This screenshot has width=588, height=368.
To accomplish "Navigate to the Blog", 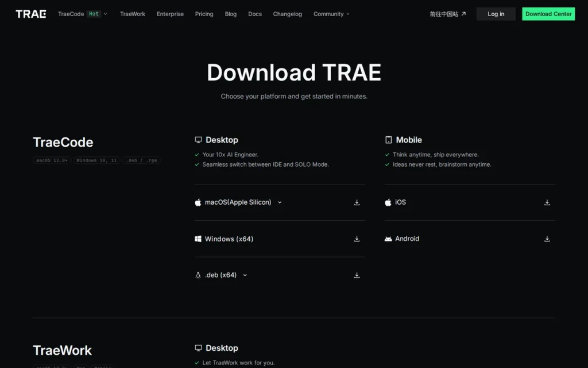I will click(x=231, y=14).
